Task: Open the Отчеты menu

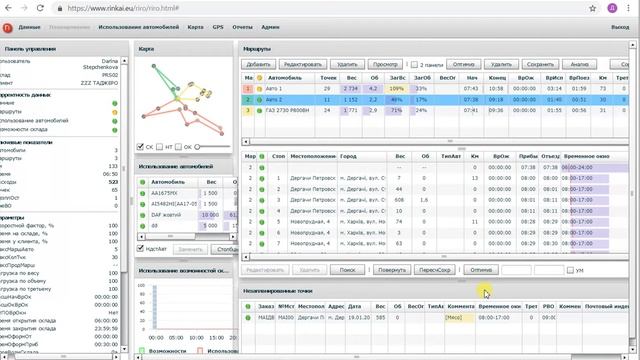Action: pos(242,27)
